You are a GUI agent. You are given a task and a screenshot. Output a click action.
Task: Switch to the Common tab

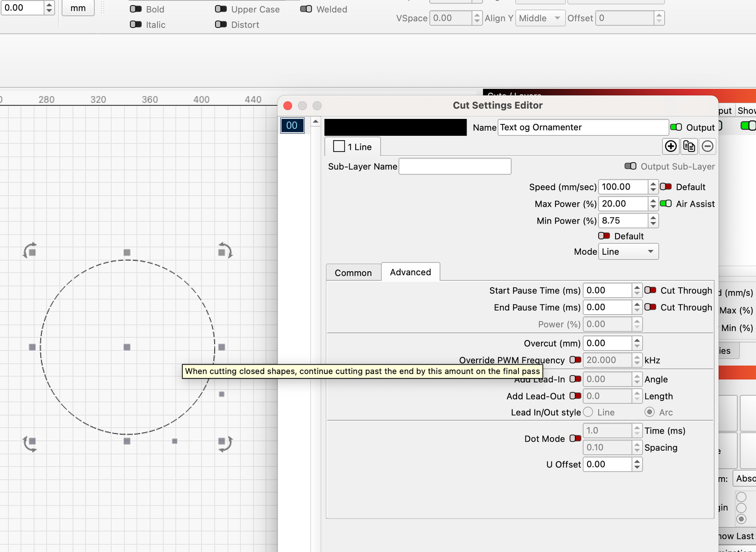click(353, 272)
